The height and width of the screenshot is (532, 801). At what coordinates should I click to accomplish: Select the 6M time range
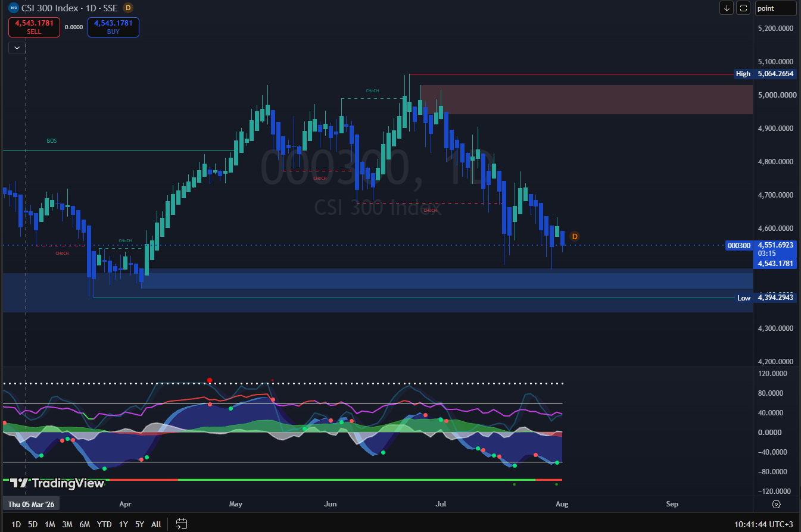85,524
